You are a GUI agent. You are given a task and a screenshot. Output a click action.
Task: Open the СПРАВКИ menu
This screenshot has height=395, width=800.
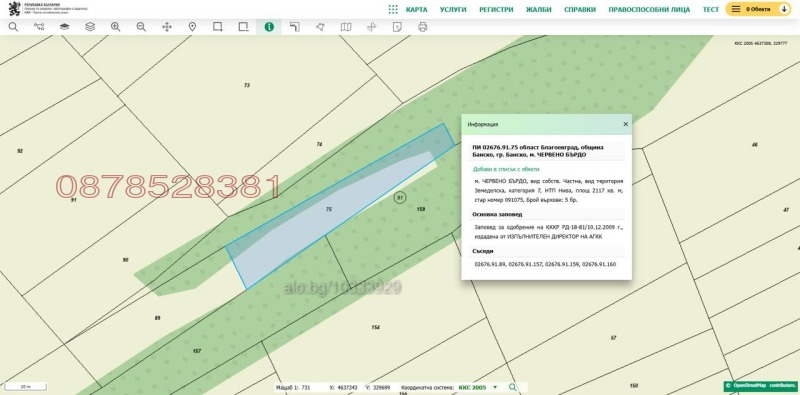pyautogui.click(x=580, y=9)
